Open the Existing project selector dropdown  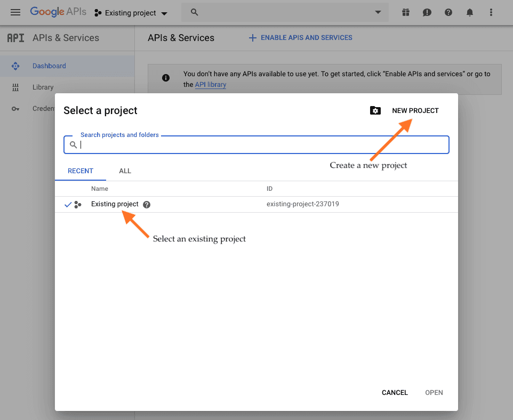(131, 13)
